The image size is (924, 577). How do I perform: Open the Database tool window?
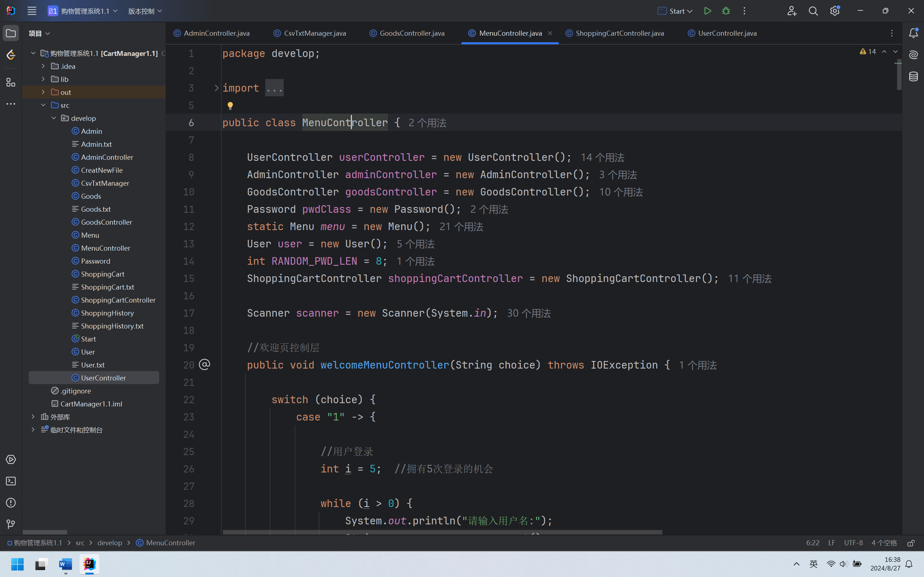(913, 76)
